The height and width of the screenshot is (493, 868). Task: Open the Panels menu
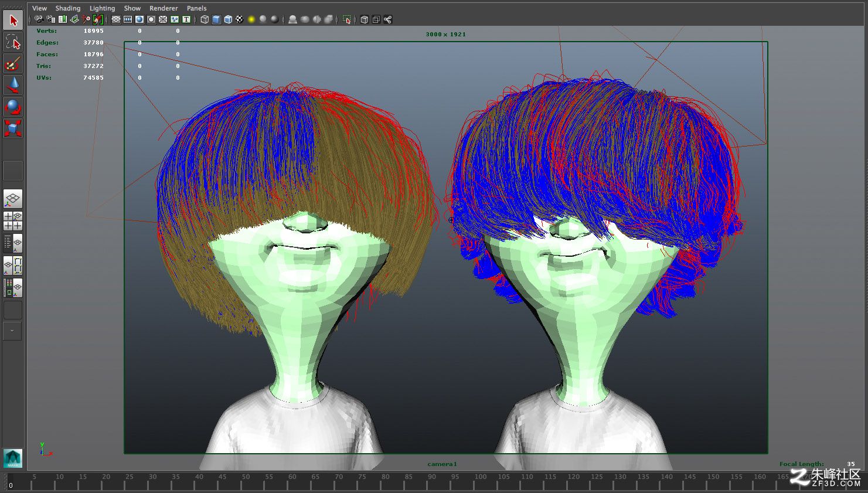[x=196, y=8]
